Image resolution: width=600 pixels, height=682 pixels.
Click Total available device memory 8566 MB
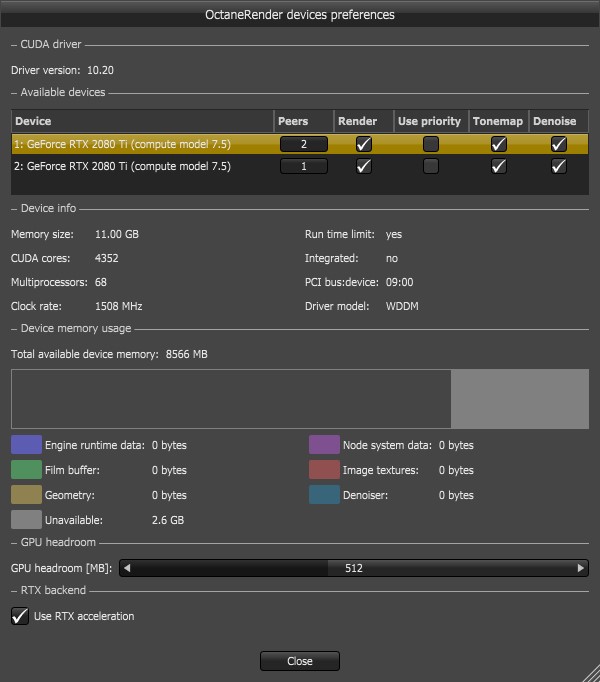pyautogui.click(x=186, y=354)
